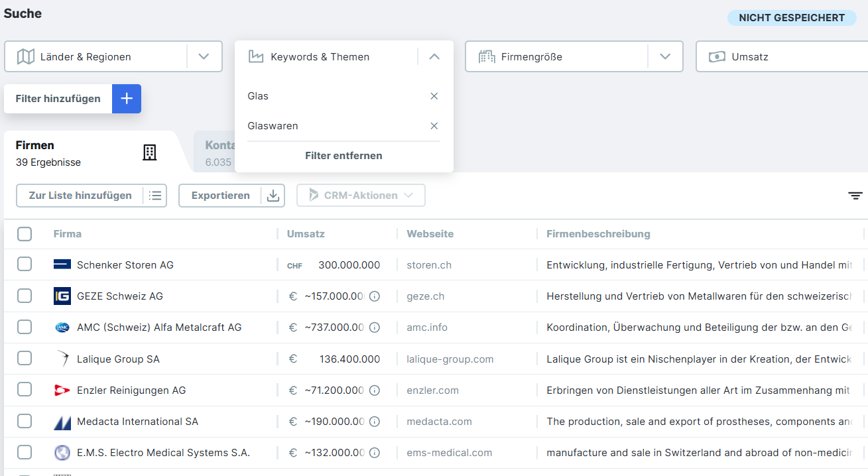This screenshot has height=476, width=868.
Task: Click the AMC Alfa Metalcraft logo
Action: (x=62, y=327)
